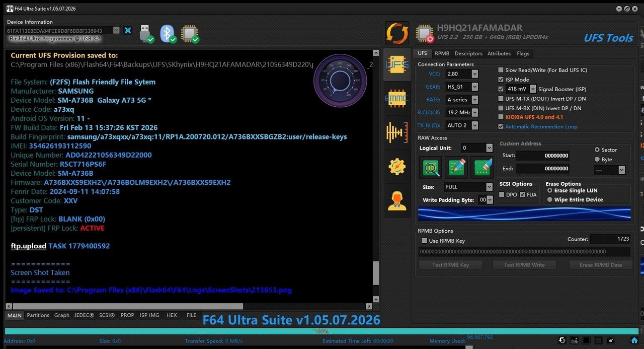Screen dimensions: 644x349
Task: Click the Bluetooth status icon
Action: [x=168, y=33]
